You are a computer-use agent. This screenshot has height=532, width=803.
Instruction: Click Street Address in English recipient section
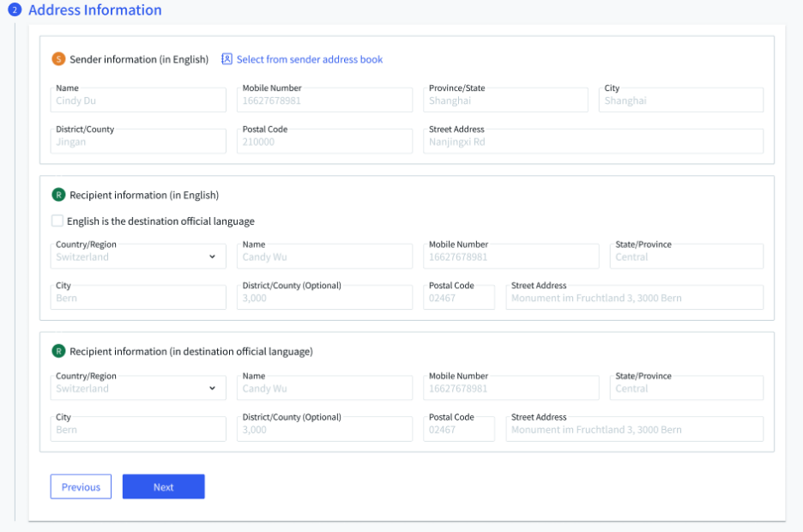point(634,298)
